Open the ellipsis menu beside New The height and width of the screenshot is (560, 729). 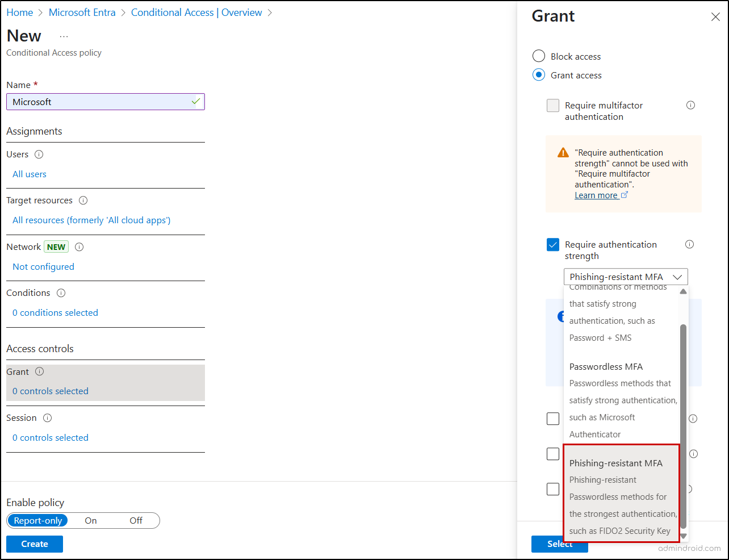tap(64, 36)
